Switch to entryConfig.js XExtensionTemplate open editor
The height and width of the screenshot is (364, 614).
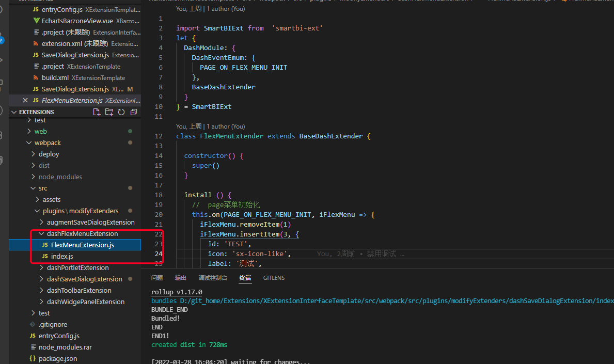[74, 9]
